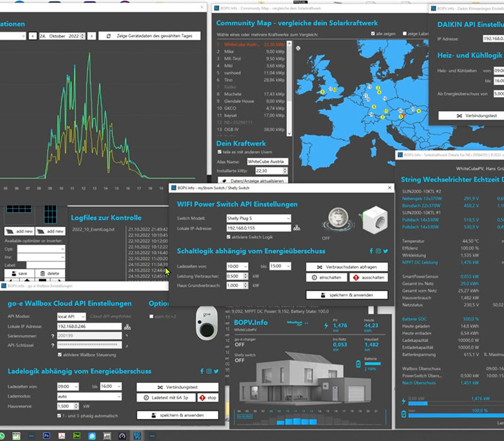The height and width of the screenshot is (441, 504).
Task: Open switch Ladezeiten von 10:00 dropdown
Action: tap(237, 266)
